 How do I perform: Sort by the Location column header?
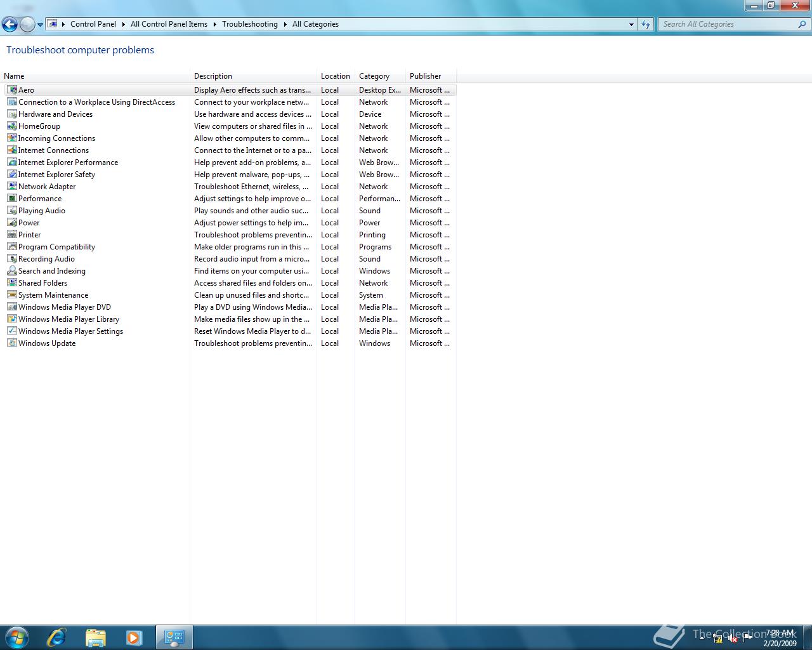336,76
